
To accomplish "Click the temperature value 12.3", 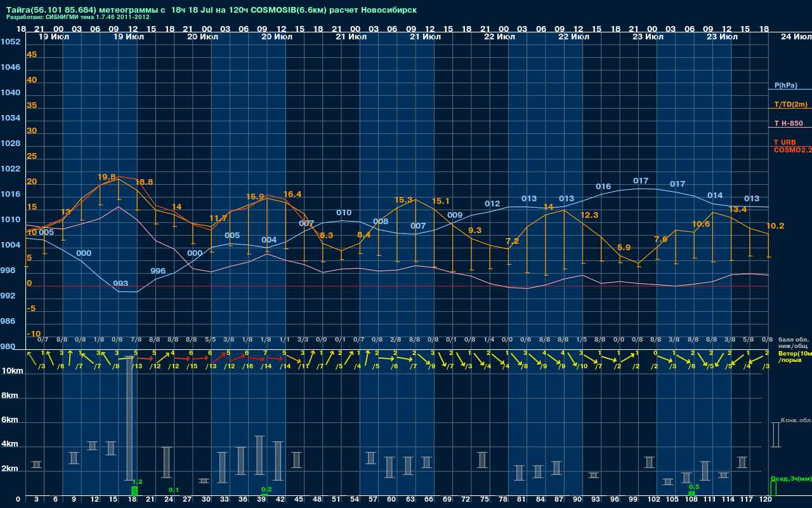I will tap(589, 215).
